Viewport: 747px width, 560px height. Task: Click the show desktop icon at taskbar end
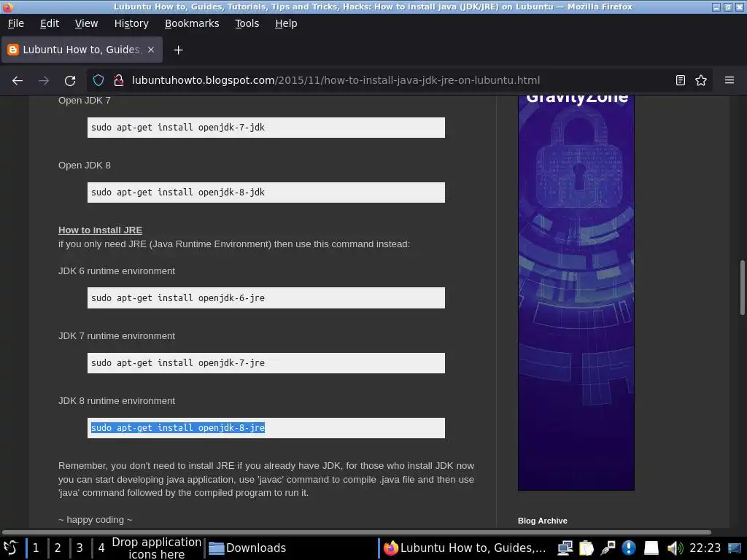point(735,548)
